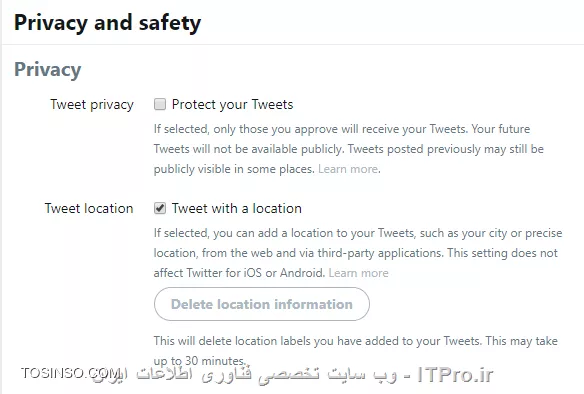Open Learn more link under Tweet privacy
Viewport: 584px width, 394px height.
tap(348, 169)
